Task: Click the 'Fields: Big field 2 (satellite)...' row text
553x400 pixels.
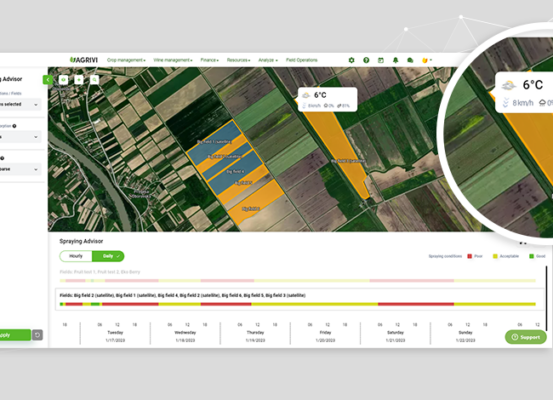Action: click(183, 295)
